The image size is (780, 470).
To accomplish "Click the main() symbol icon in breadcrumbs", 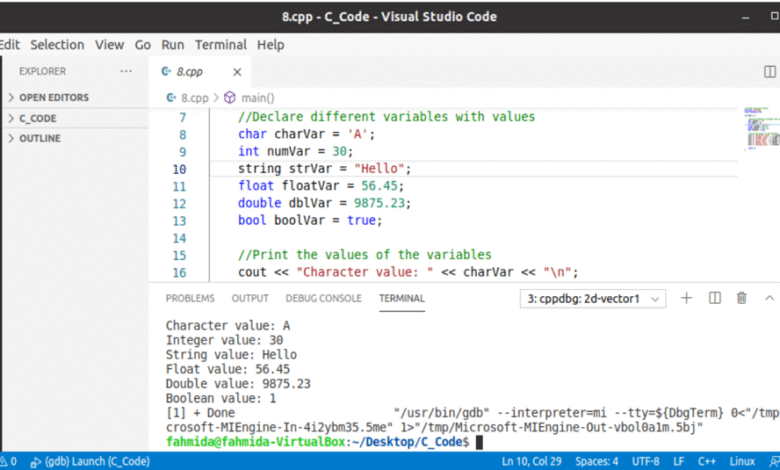I will [229, 98].
